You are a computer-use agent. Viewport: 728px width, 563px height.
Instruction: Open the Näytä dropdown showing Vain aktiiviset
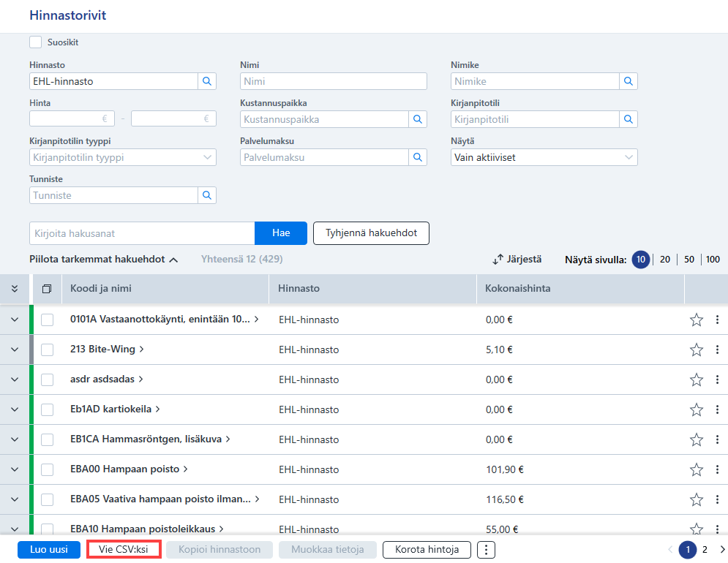point(544,157)
